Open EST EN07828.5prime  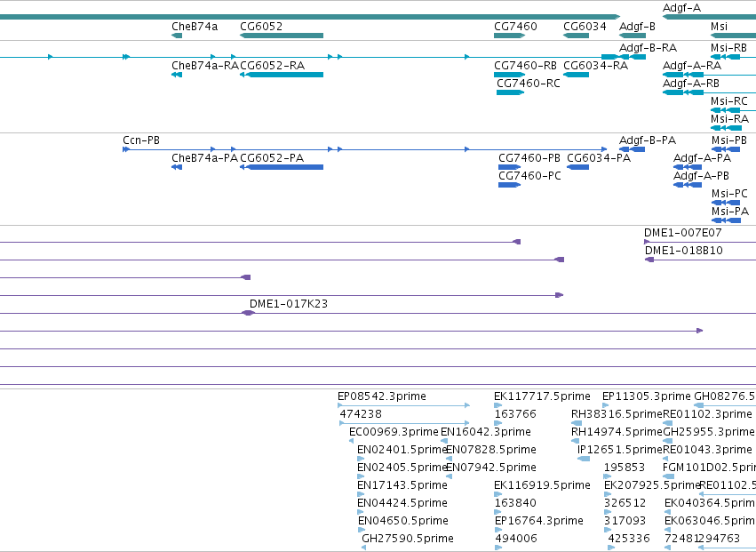(490, 450)
